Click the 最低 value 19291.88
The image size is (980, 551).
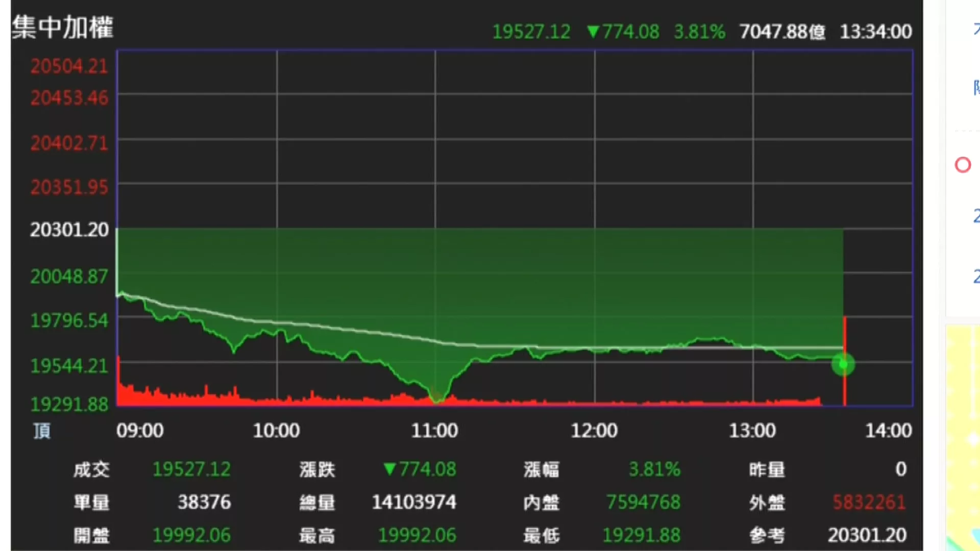pyautogui.click(x=641, y=535)
